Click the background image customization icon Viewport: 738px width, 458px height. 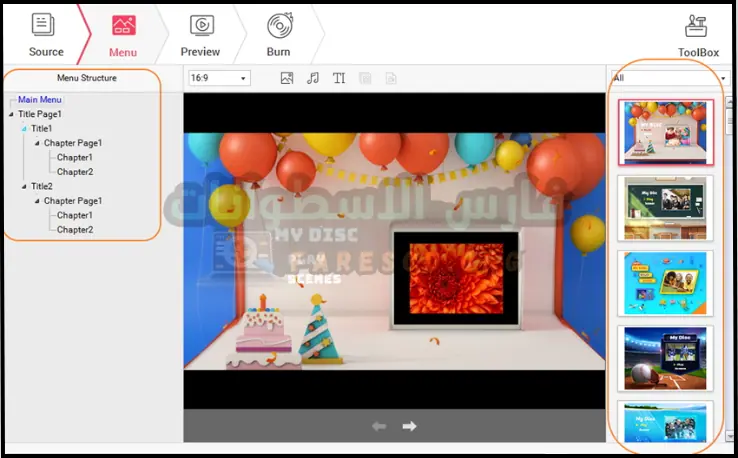287,78
